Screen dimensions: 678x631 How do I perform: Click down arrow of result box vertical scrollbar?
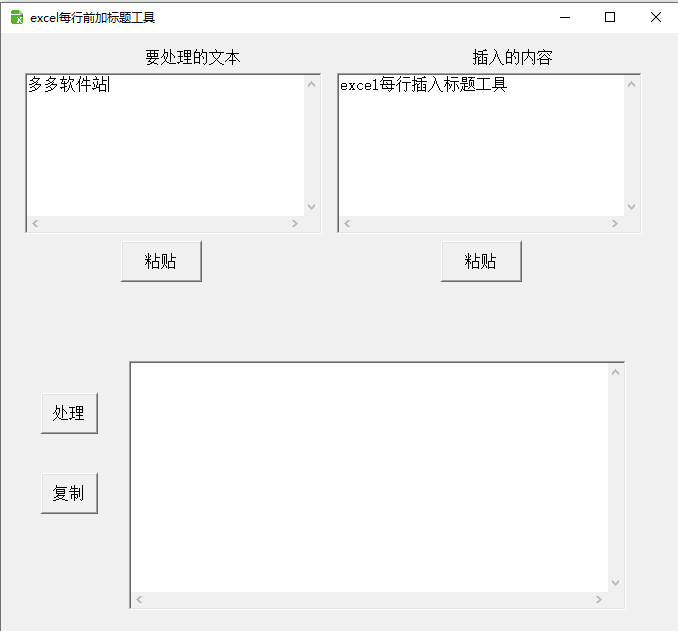(x=616, y=583)
